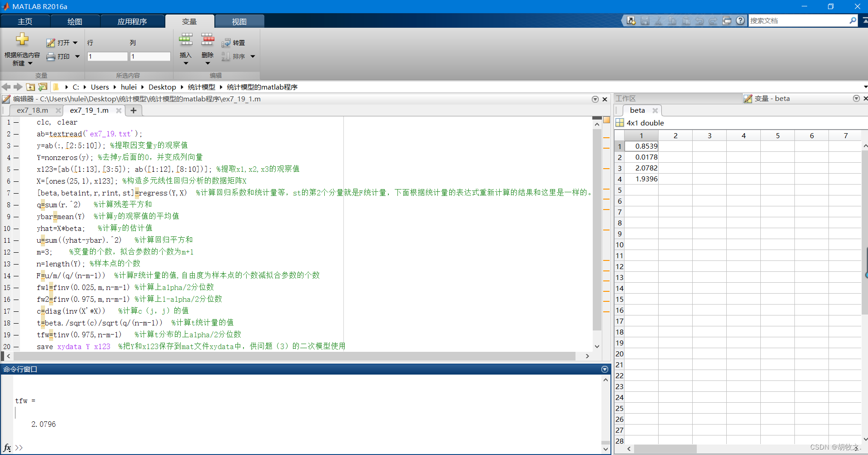
Task: Click the 行 (row) input field
Action: click(x=108, y=56)
